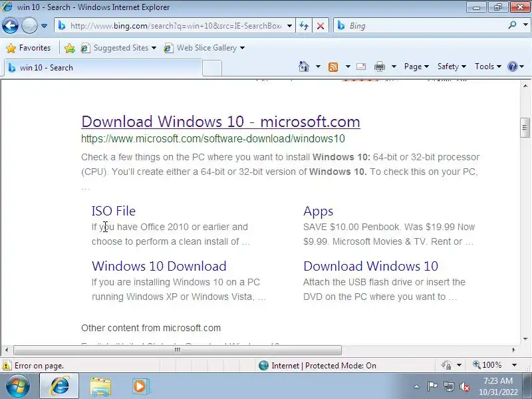Viewport: 532px width, 399px height.
Task: Click the horizontal scrollbar right arrow
Action: click(x=513, y=350)
